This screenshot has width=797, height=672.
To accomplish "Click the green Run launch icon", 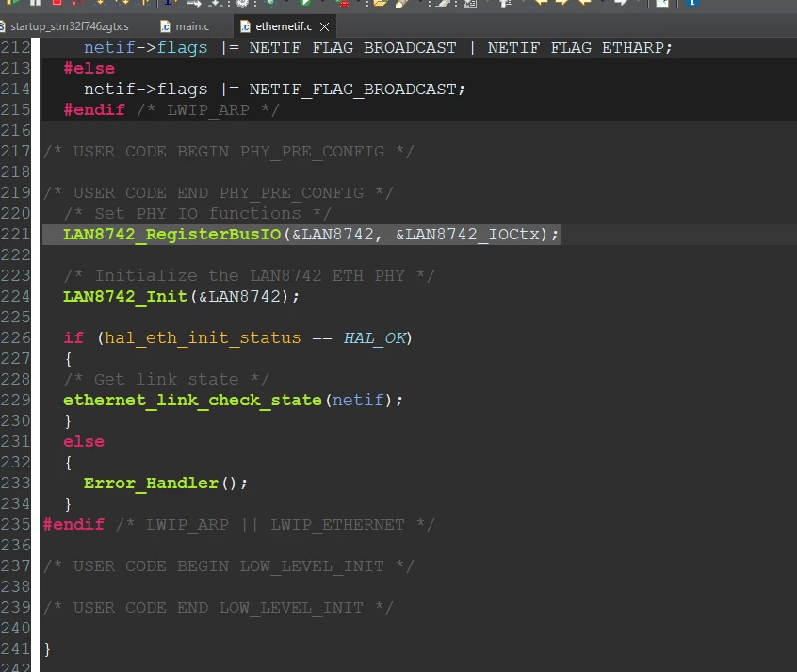I will tap(305, 3).
